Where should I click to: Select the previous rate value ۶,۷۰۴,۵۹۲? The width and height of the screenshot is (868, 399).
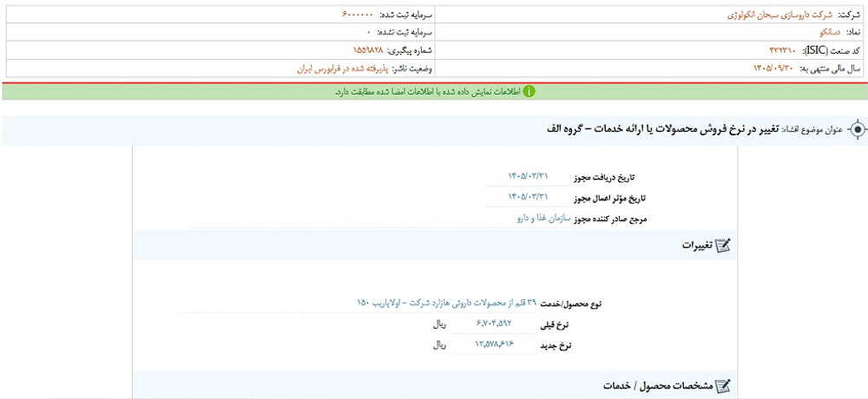point(494,324)
